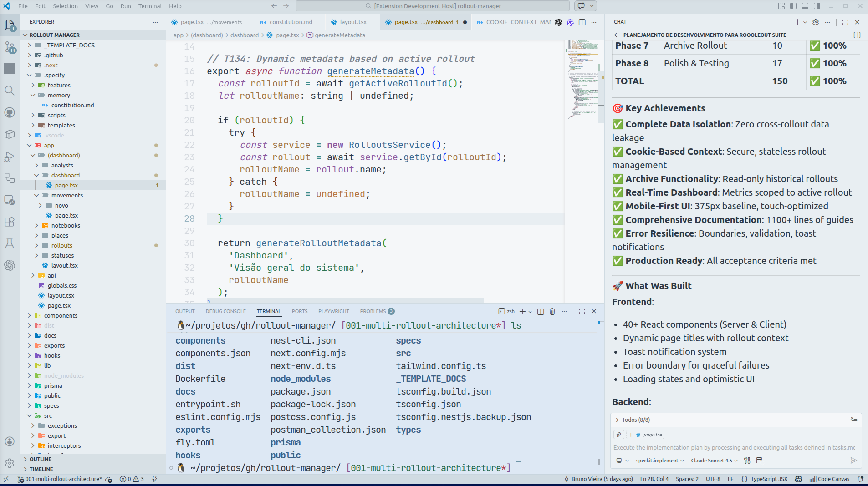Attach a file with the paperclip icon

(x=618, y=434)
